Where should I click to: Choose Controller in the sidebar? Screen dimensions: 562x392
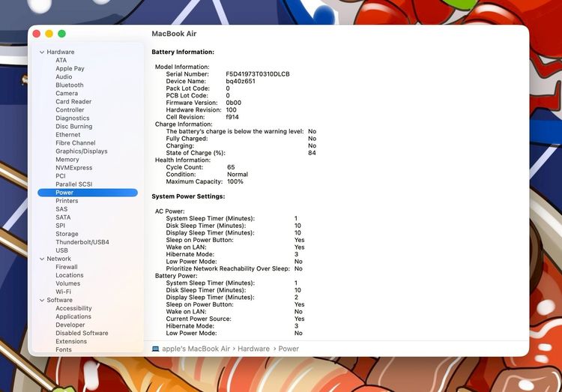70,109
